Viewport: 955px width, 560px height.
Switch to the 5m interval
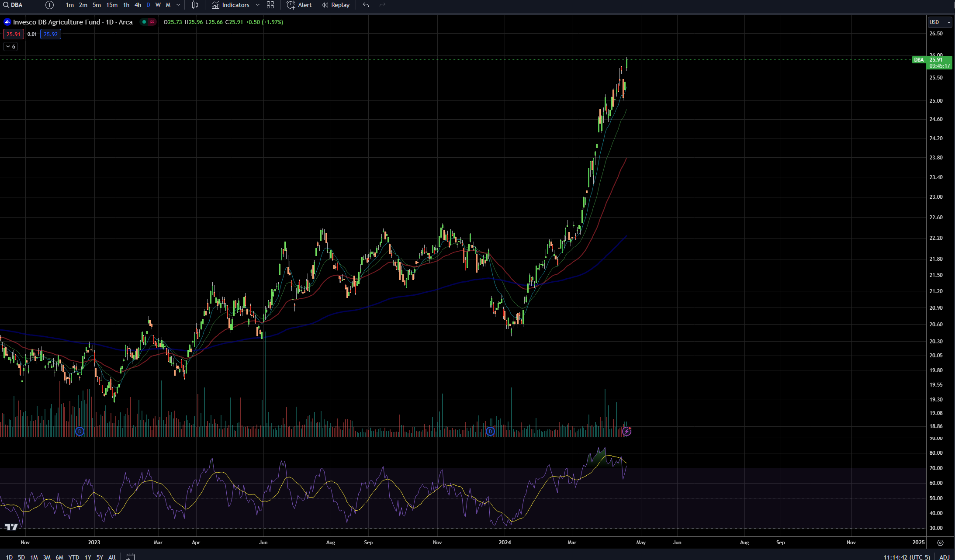coord(97,5)
